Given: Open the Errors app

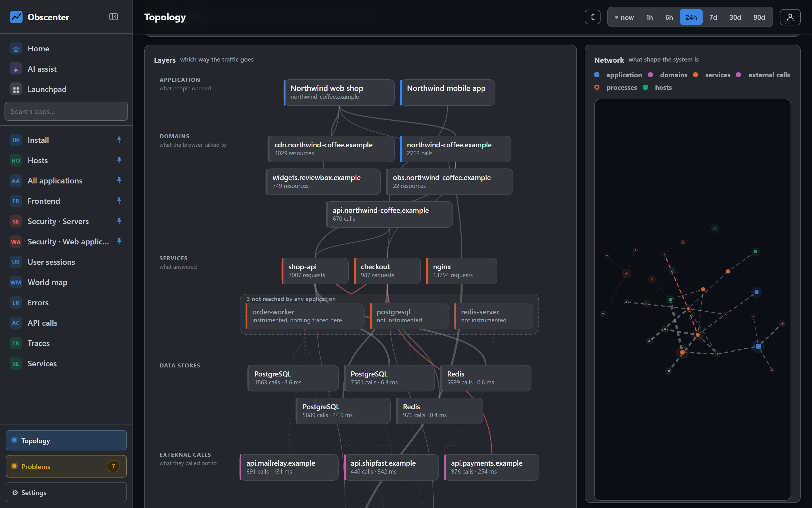Looking at the screenshot, I should pyautogui.click(x=66, y=303).
